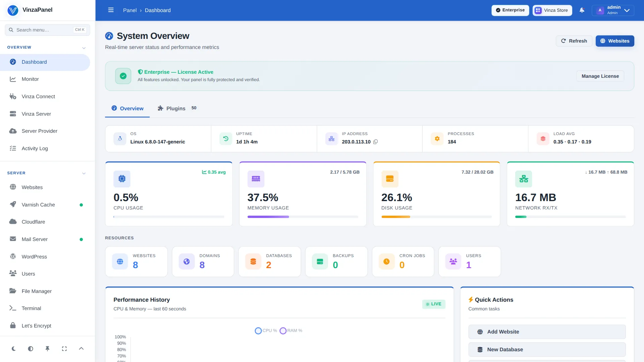
Task: Toggle the RAM % series in the chart legend
Action: (x=291, y=331)
